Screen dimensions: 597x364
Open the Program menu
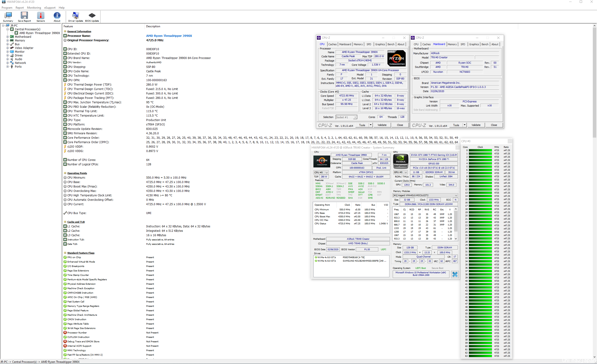tap(7, 8)
